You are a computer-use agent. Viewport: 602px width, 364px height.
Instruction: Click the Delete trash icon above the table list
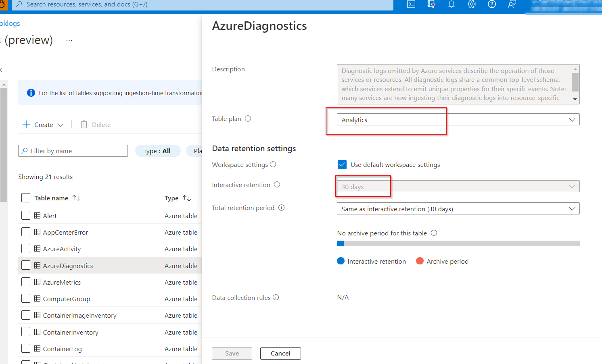84,124
